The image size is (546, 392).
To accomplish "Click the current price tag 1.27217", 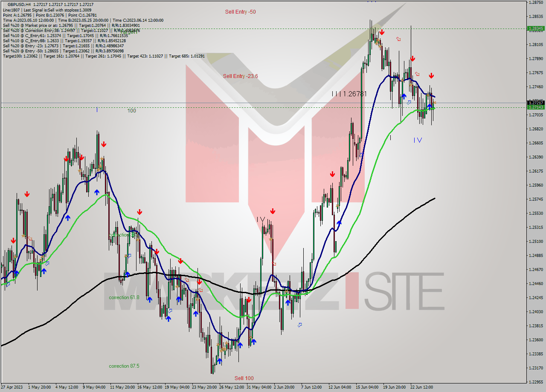I will pos(536,103).
